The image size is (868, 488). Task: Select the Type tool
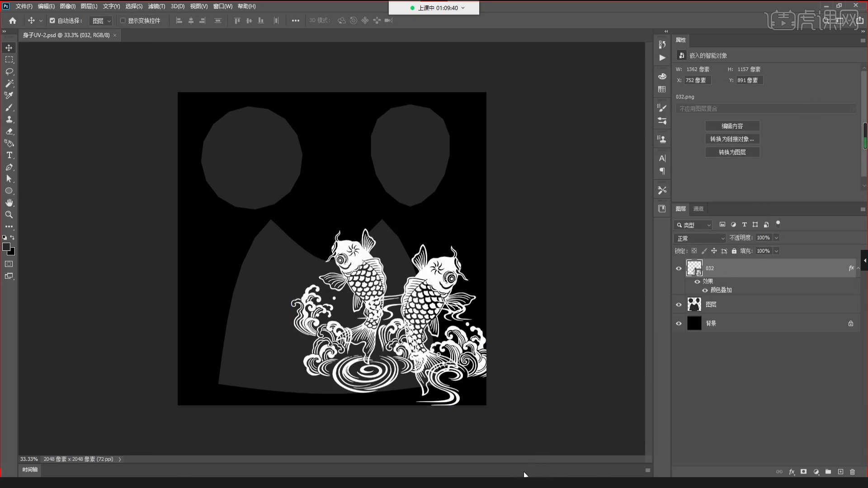[9, 155]
